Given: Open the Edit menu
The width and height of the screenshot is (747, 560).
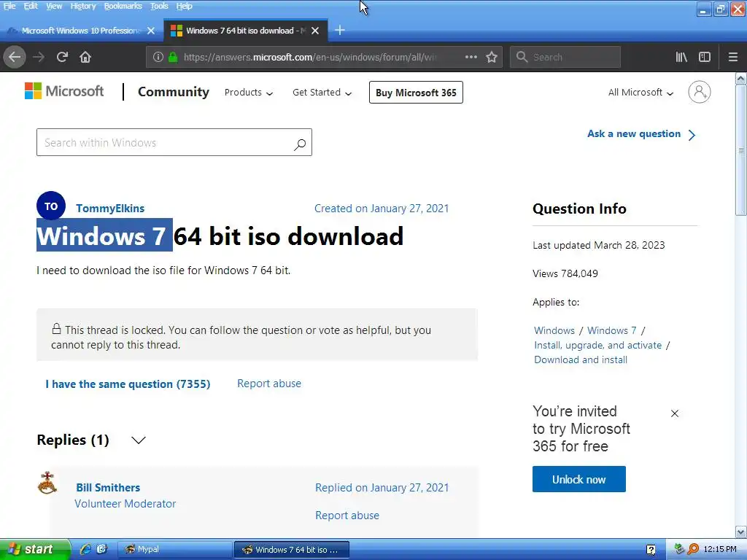Looking at the screenshot, I should pyautogui.click(x=31, y=6).
